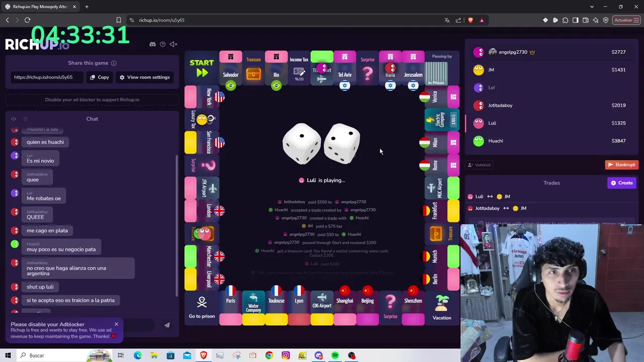
Task: Click the chat mute speaker icon
Action: tap(14, 119)
